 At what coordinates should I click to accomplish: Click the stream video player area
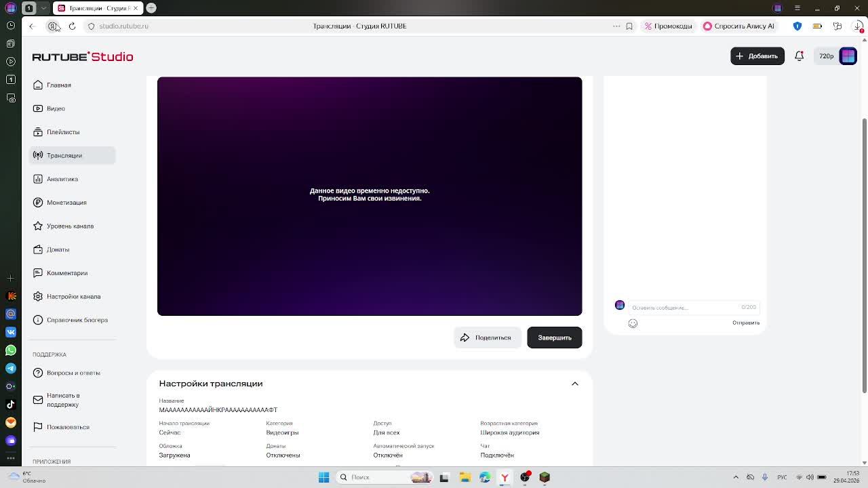pyautogui.click(x=370, y=197)
